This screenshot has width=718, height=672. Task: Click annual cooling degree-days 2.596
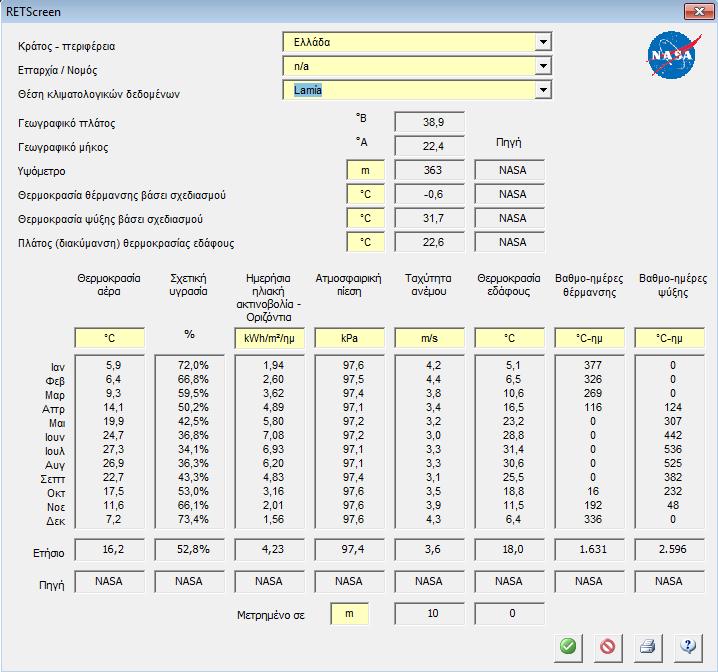click(x=669, y=549)
